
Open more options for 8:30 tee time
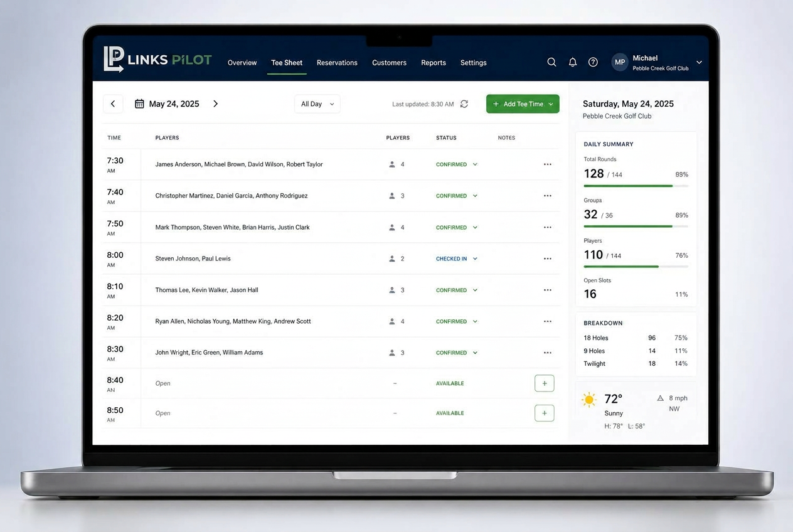tap(548, 353)
